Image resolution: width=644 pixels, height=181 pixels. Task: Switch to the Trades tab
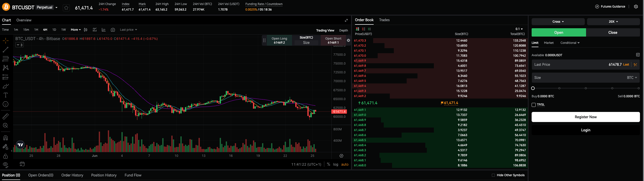click(x=384, y=20)
